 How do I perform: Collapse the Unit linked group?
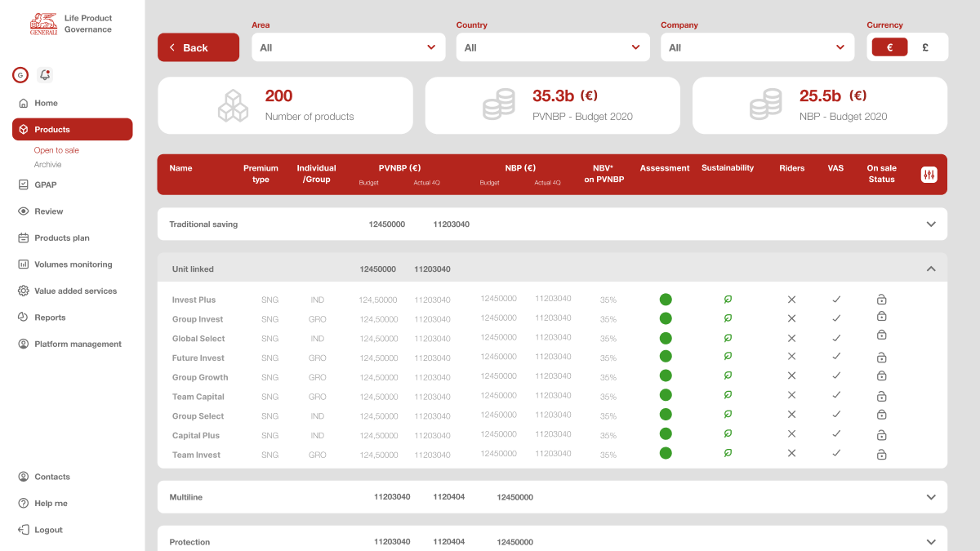(x=931, y=269)
